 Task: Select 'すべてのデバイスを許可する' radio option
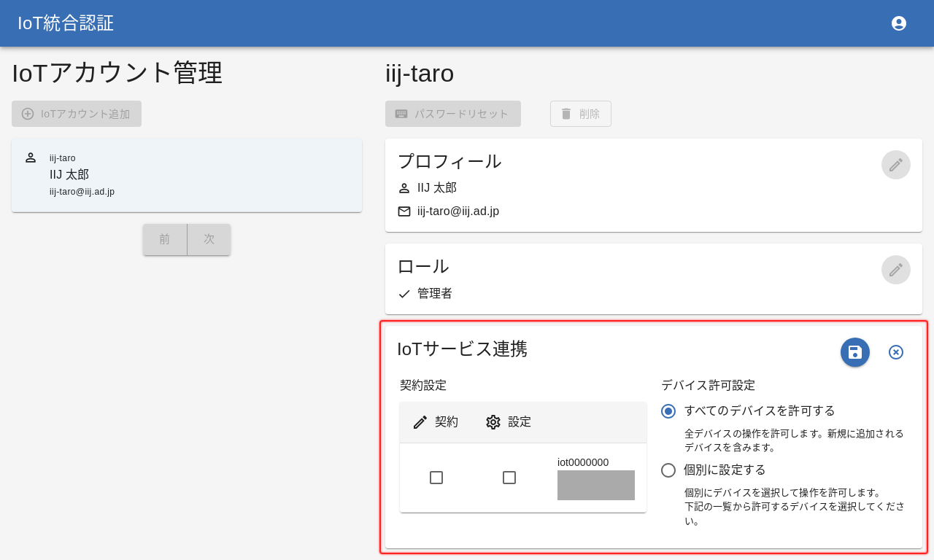point(668,411)
